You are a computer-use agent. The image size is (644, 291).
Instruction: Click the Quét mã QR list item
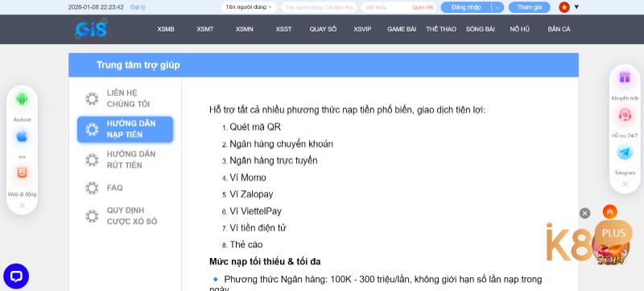[x=255, y=127]
